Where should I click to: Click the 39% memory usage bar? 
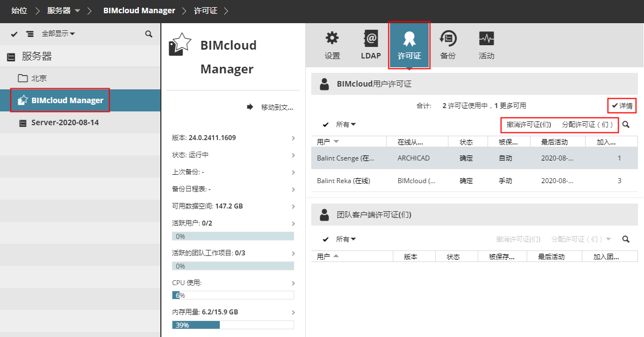(233, 325)
